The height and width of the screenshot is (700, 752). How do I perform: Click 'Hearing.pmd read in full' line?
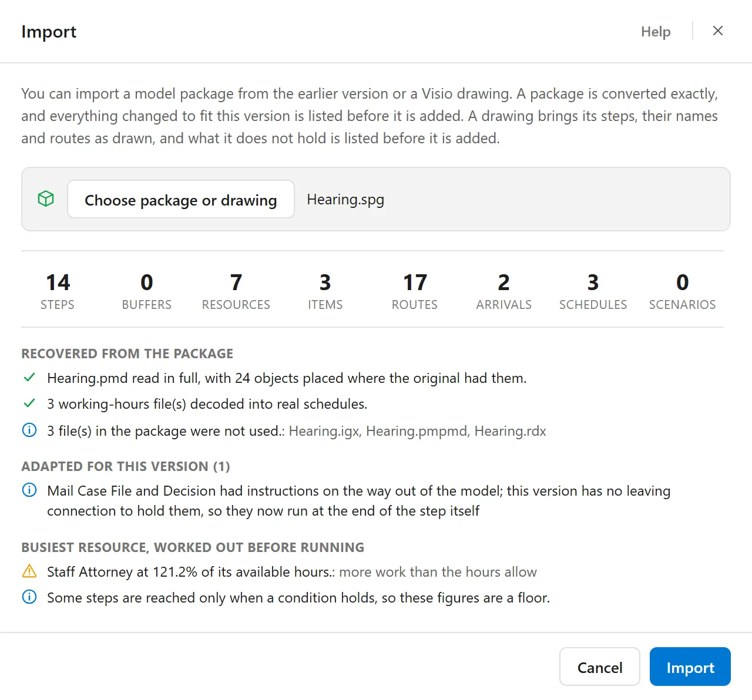pos(287,378)
